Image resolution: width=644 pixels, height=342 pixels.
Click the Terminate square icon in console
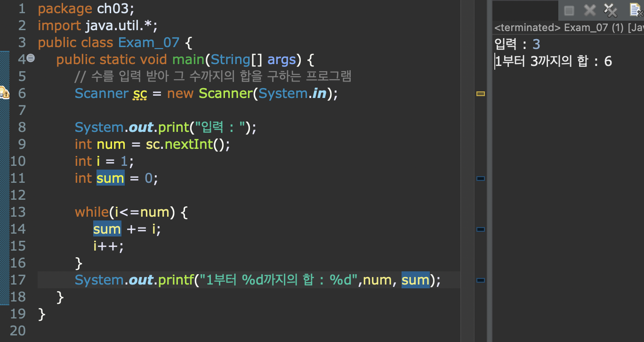tap(569, 10)
